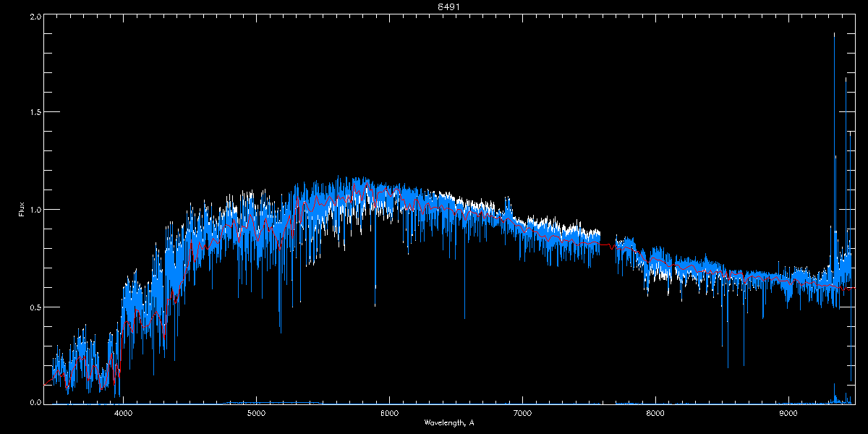Viewport: 868px width, 434px height.
Task: Click the deepest absorption line bottom near 8540
Action: point(728,366)
